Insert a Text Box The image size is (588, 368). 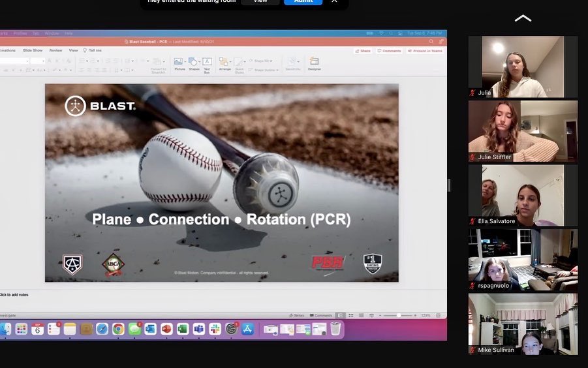click(207, 65)
